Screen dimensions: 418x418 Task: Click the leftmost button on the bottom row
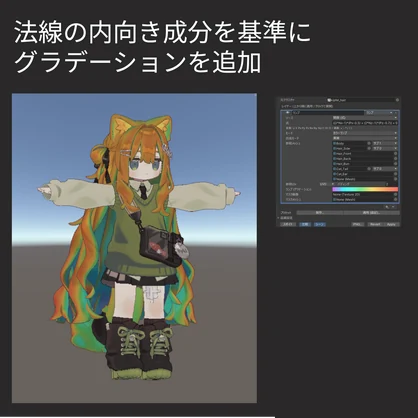click(288, 224)
